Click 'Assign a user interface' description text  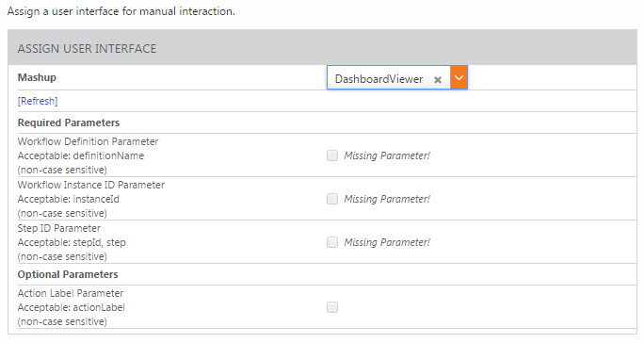[121, 11]
